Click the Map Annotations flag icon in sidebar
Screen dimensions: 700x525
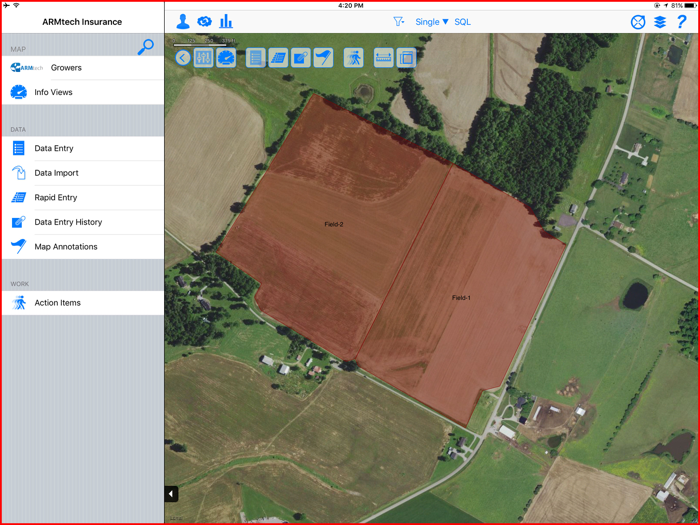(18, 246)
